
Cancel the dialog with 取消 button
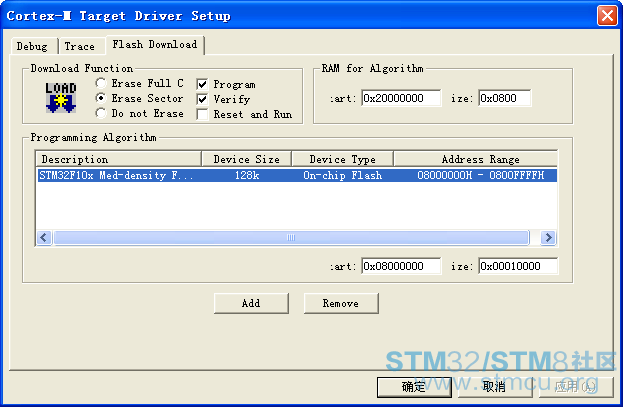(x=495, y=387)
